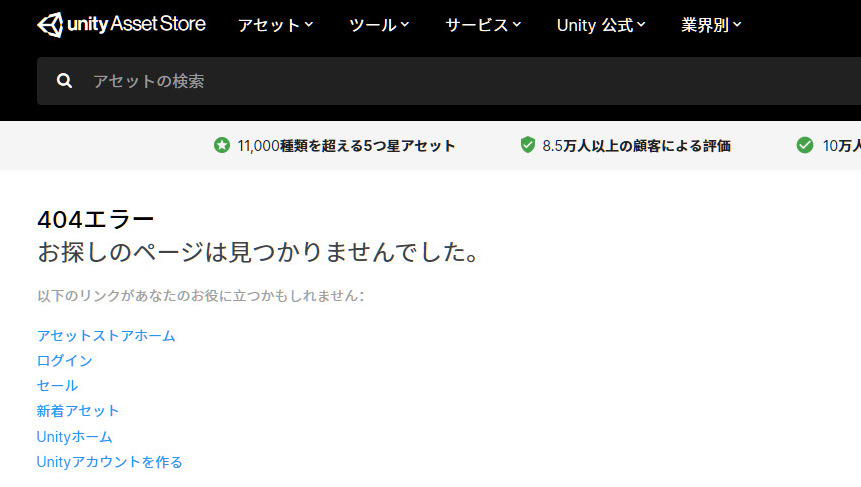Open the 新着アセット link
861x487 pixels.
78,411
